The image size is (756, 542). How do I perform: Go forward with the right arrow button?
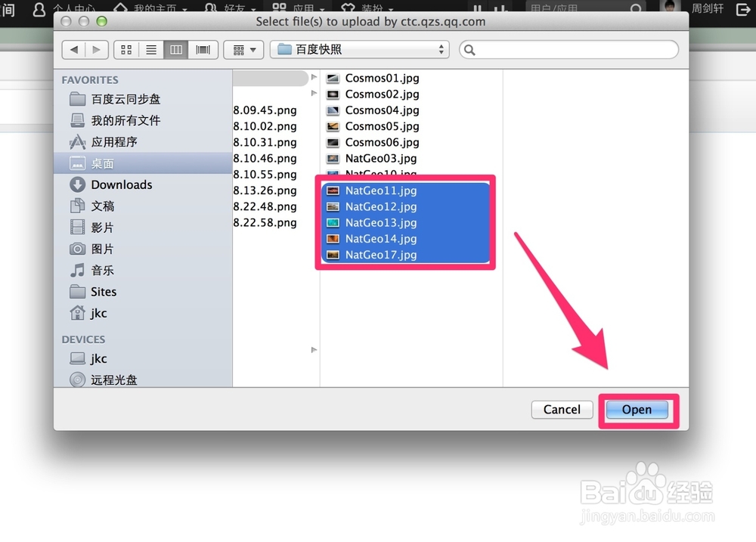pos(97,50)
